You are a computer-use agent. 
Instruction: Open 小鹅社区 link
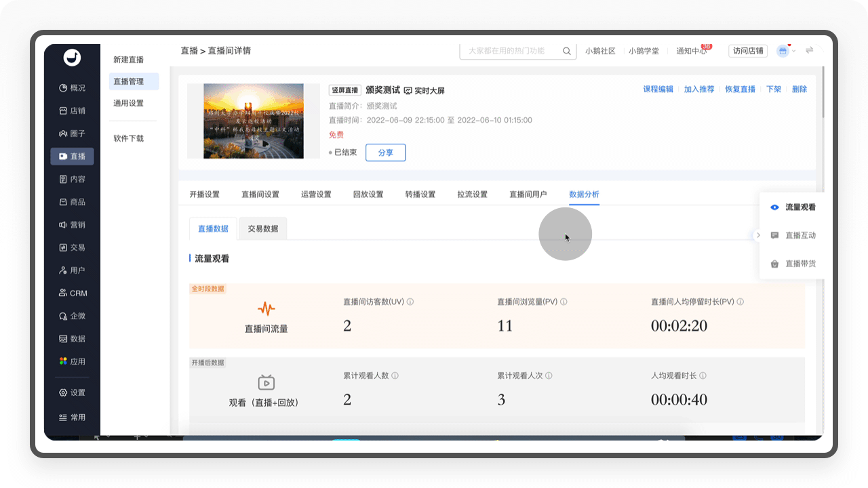600,51
